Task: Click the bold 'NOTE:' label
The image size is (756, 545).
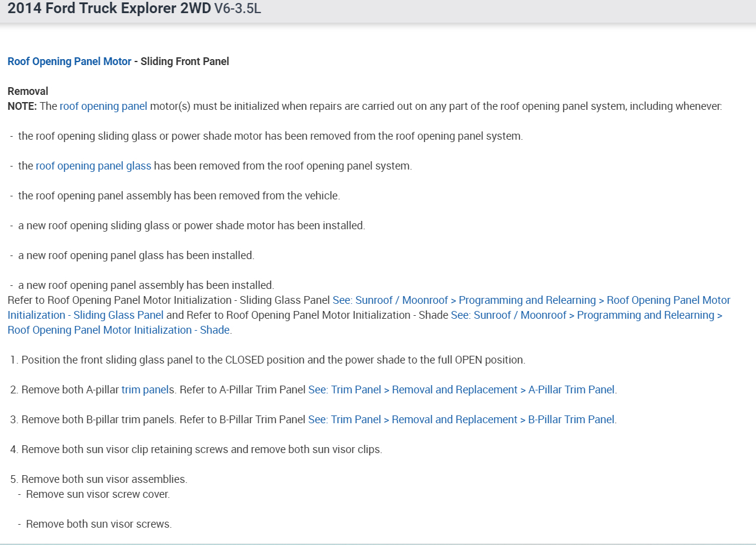Action: pyautogui.click(x=22, y=106)
